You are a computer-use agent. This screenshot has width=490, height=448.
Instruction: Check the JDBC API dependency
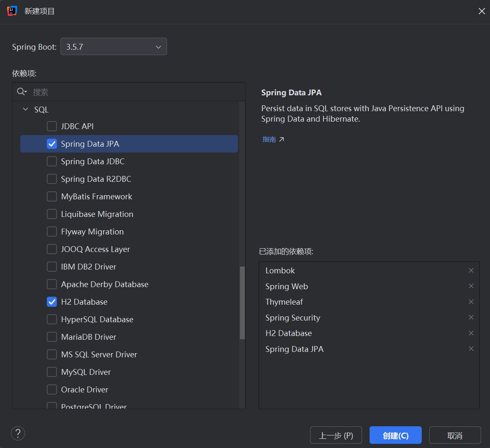click(52, 126)
